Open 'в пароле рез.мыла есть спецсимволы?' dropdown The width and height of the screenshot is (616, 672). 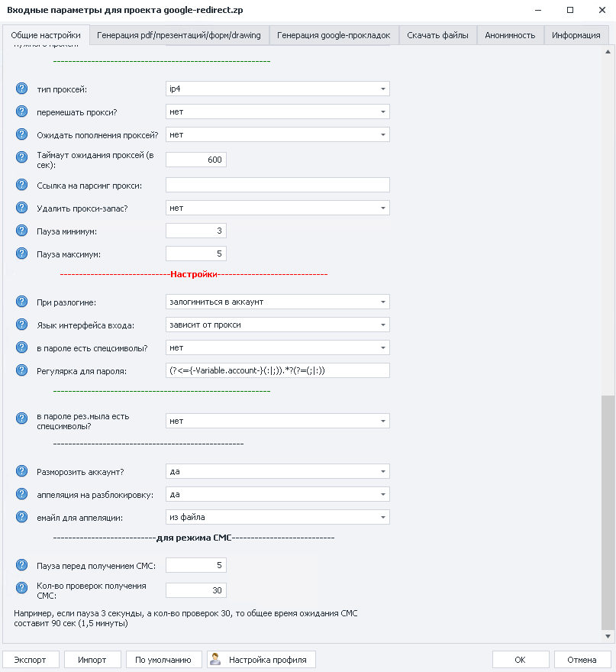(278, 421)
